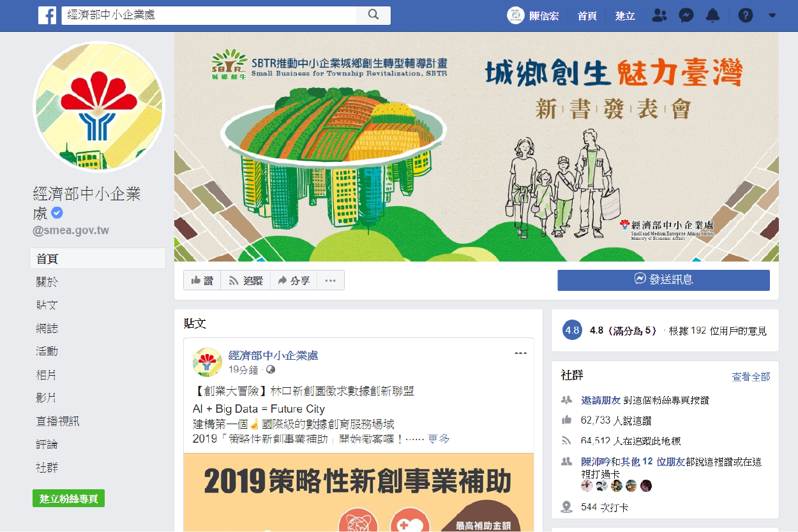Click the green 建立粉絲專頁 button
The height and width of the screenshot is (532, 798).
[68, 499]
